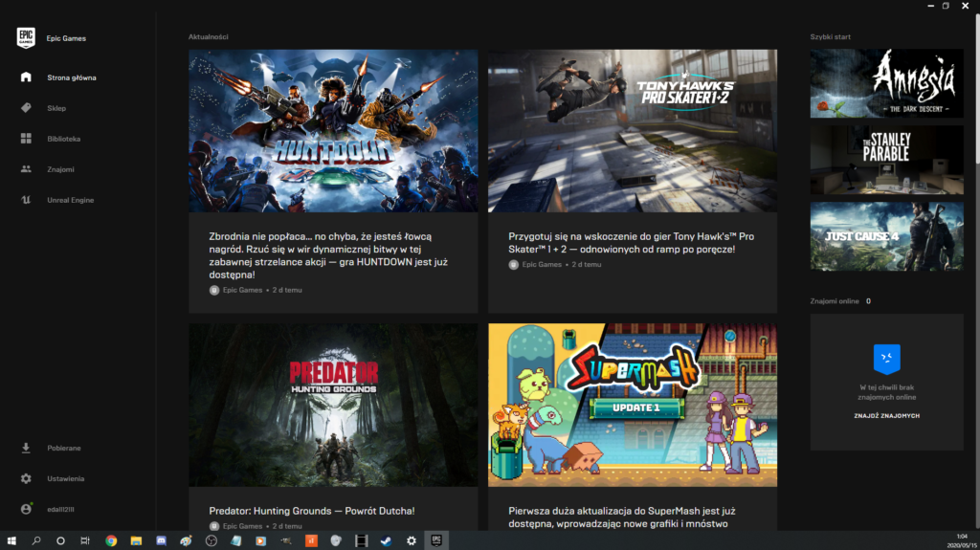
Task: Click the Unreal Engine logo icon
Action: coord(26,200)
